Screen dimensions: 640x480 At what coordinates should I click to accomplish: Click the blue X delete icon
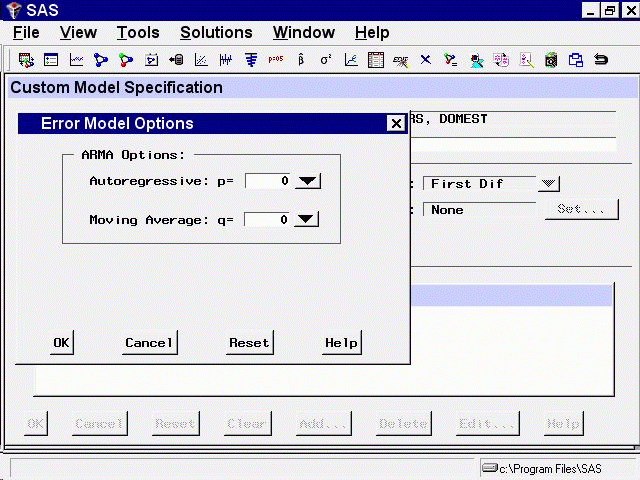[x=426, y=60]
